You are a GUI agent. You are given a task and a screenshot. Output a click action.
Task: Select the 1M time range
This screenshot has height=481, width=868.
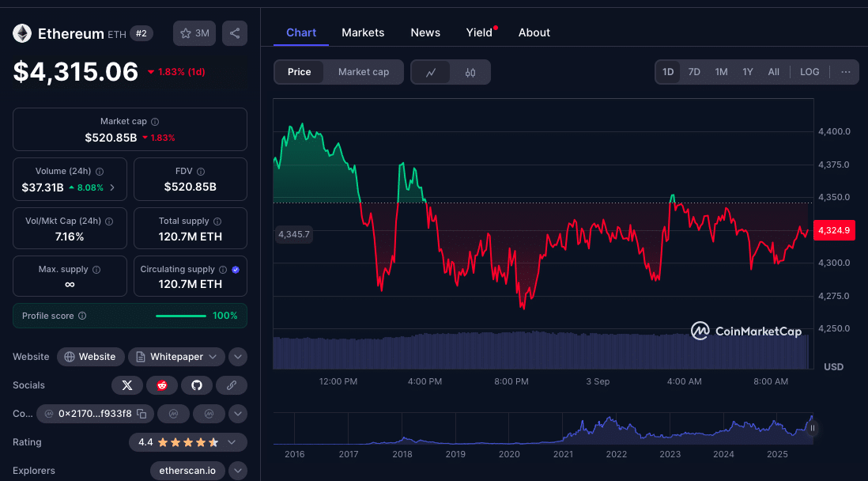pyautogui.click(x=721, y=72)
